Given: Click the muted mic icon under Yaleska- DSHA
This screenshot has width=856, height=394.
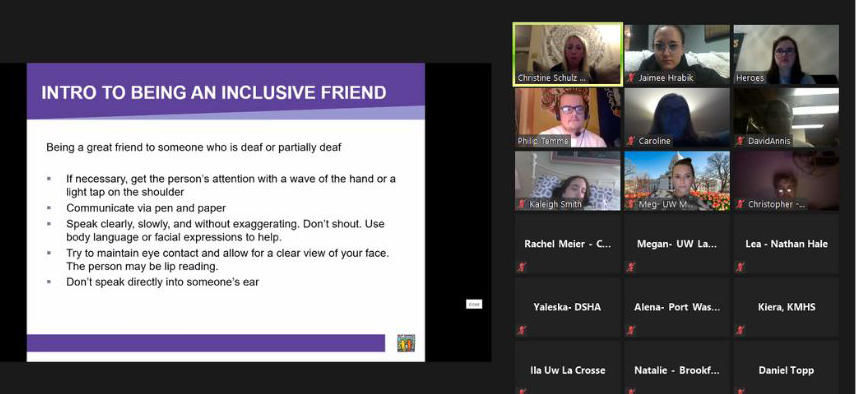Looking at the screenshot, I should [522, 330].
